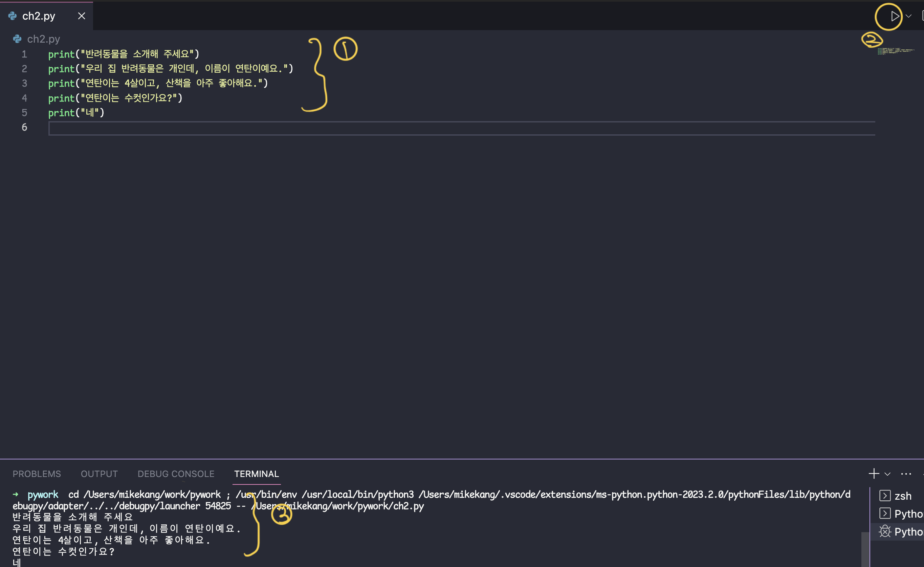Select the TERMINAL panel tab
The width and height of the screenshot is (924, 567).
tap(257, 474)
